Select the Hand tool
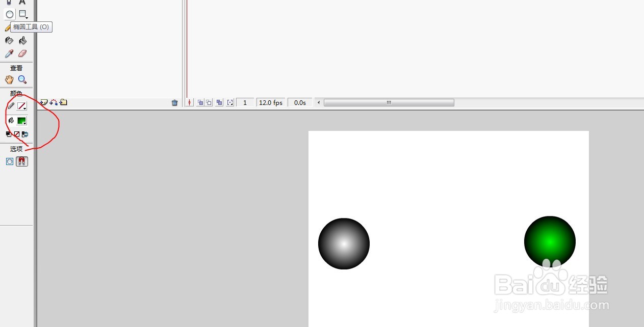Viewport: 644px width, 327px height. tap(9, 79)
